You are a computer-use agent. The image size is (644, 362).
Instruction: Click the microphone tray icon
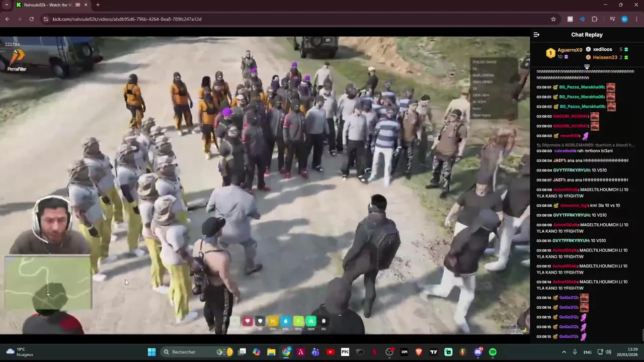pyautogui.click(x=575, y=352)
